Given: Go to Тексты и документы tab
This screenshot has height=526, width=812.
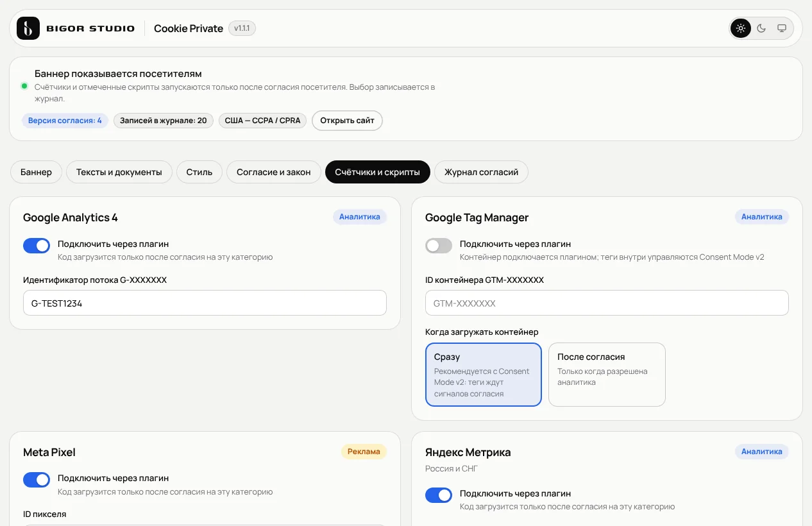Looking at the screenshot, I should coord(119,172).
